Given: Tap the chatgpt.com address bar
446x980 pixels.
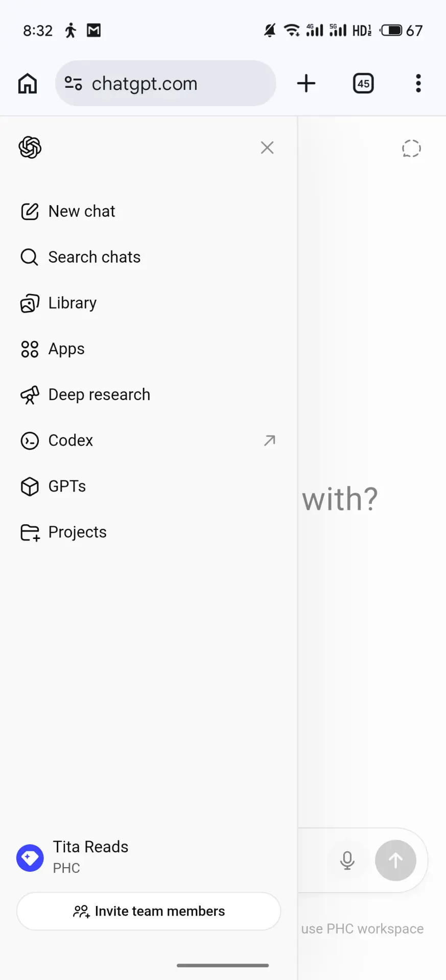Looking at the screenshot, I should coord(166,83).
